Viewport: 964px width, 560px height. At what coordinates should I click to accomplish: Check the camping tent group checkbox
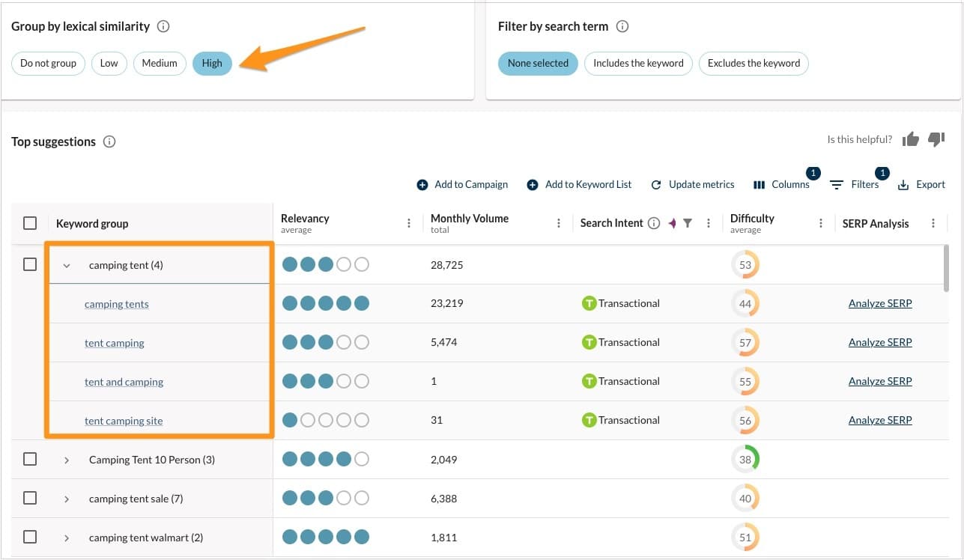point(30,264)
